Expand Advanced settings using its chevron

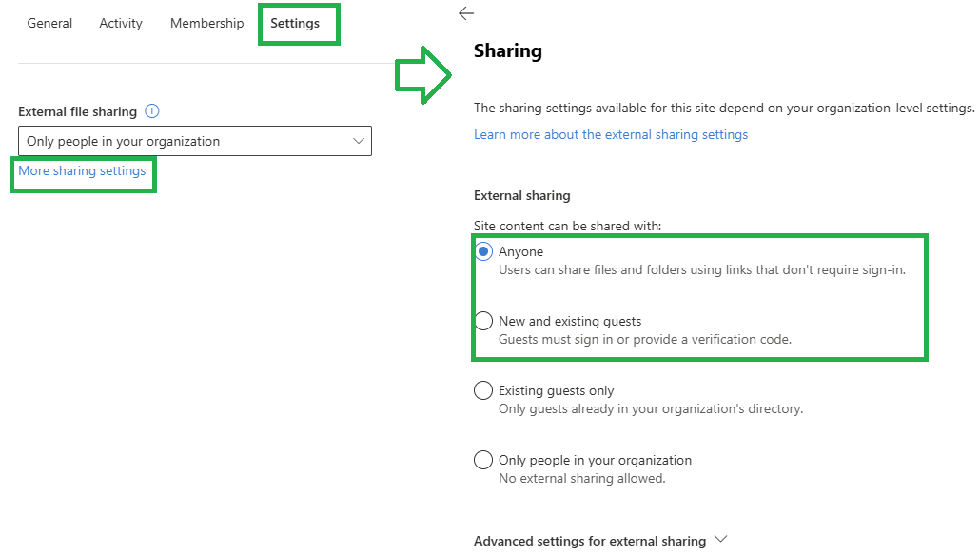(720, 539)
